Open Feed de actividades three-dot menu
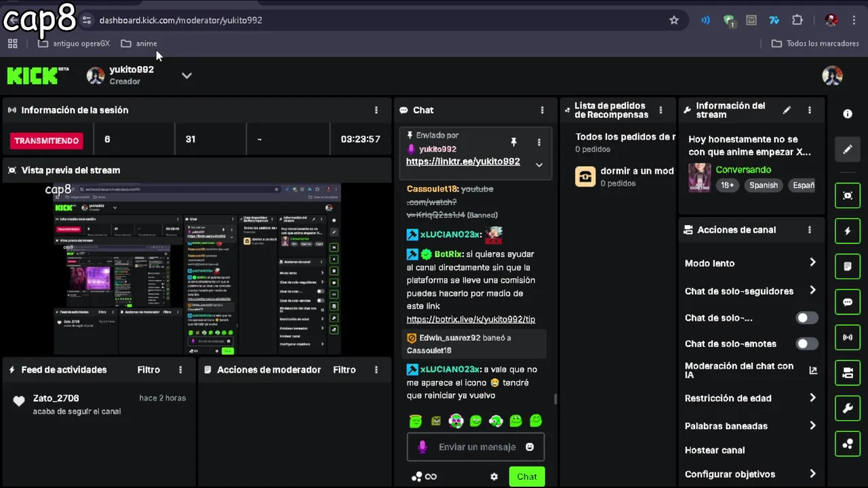868x488 pixels. pyautogui.click(x=180, y=369)
